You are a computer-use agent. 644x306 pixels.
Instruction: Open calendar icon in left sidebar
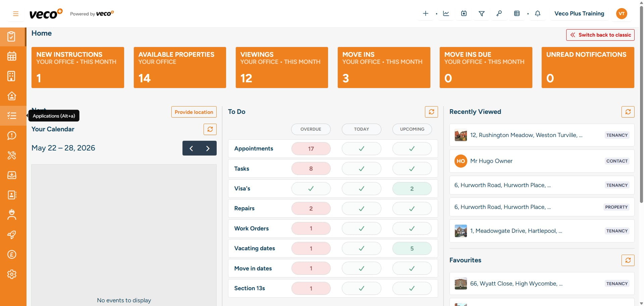point(12,56)
